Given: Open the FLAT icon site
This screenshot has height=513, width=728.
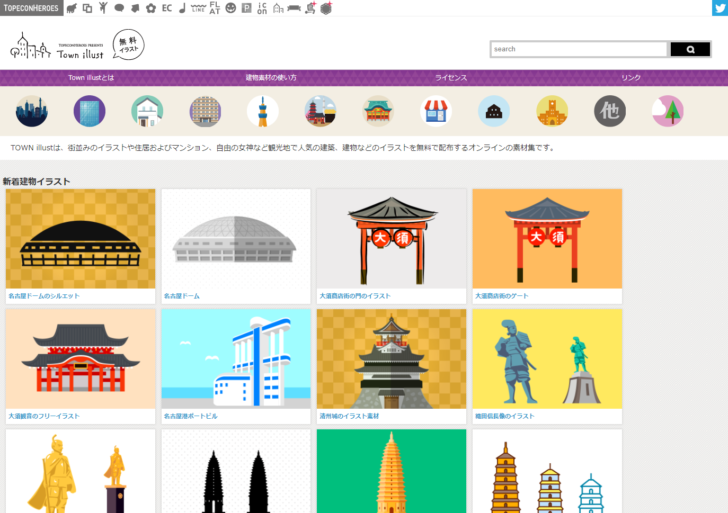Looking at the screenshot, I should (214, 8).
